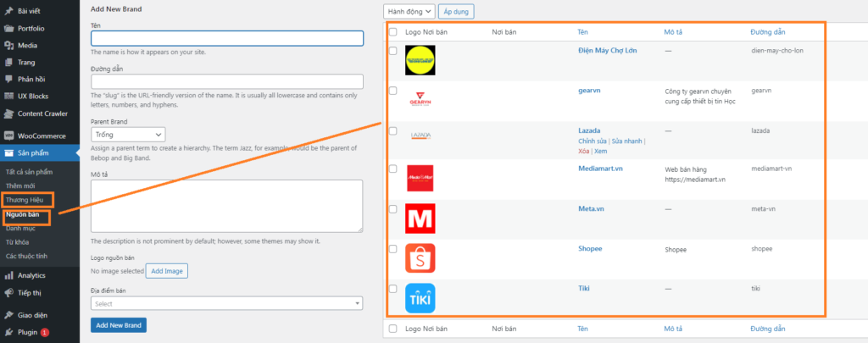Sort by Đường dẫn column header at top
This screenshot has height=343, width=868.
pos(768,32)
